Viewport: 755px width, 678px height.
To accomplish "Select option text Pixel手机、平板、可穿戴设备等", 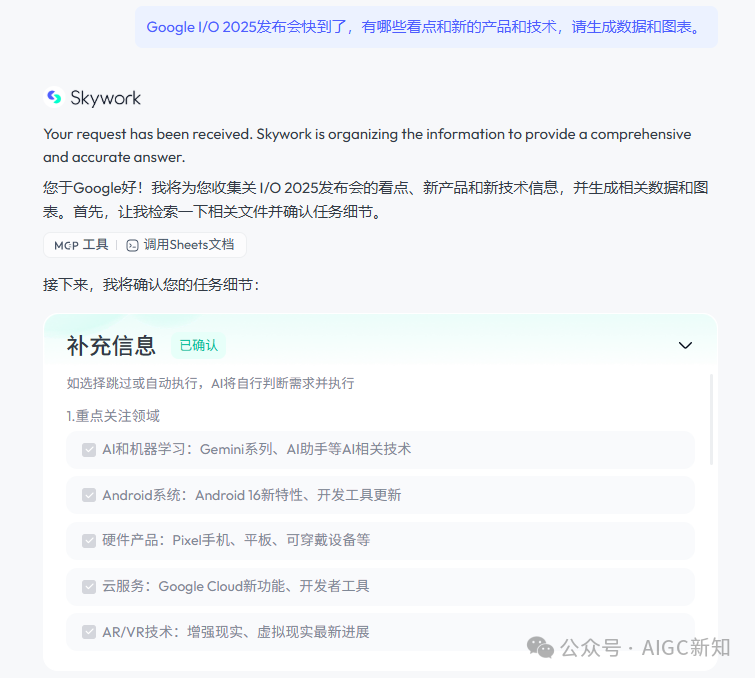I will [x=271, y=540].
